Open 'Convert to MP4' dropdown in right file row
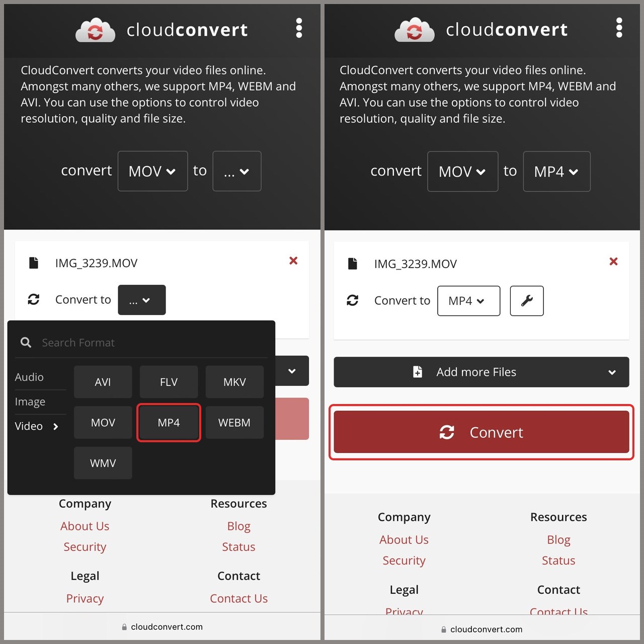The height and width of the screenshot is (644, 644). click(x=468, y=301)
